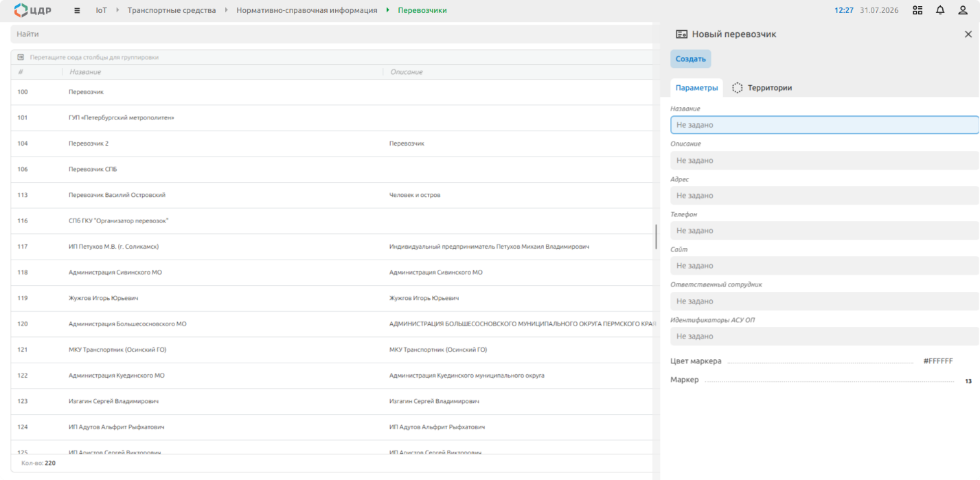980x480 pixels.
Task: Select Администрация Сивинского МО name cell
Action: (115, 273)
